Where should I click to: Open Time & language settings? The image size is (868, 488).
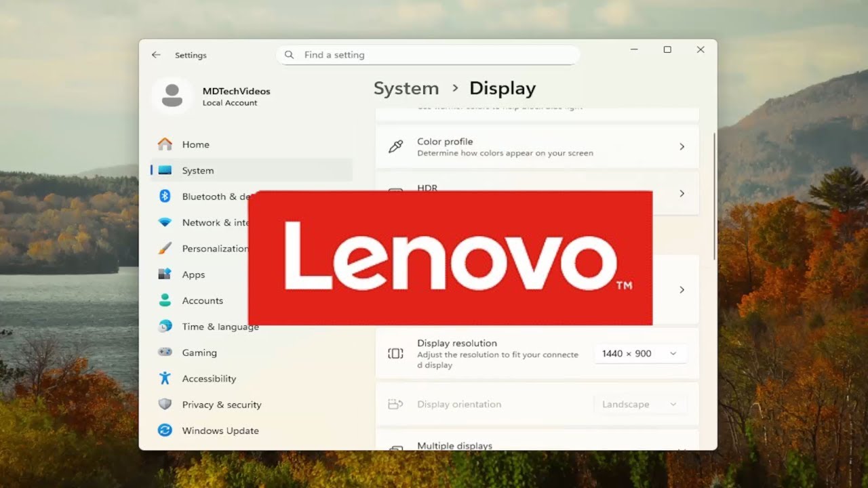251,327
